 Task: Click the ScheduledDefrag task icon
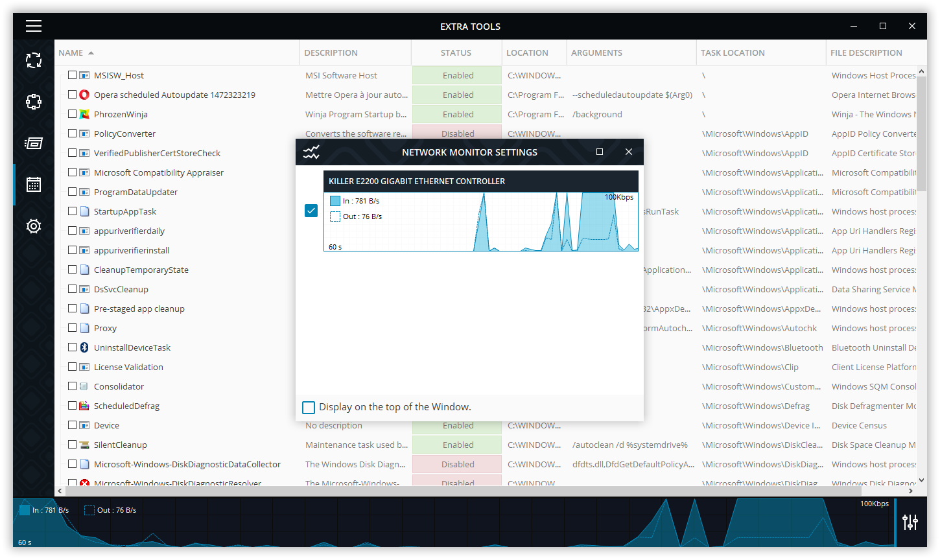click(84, 406)
